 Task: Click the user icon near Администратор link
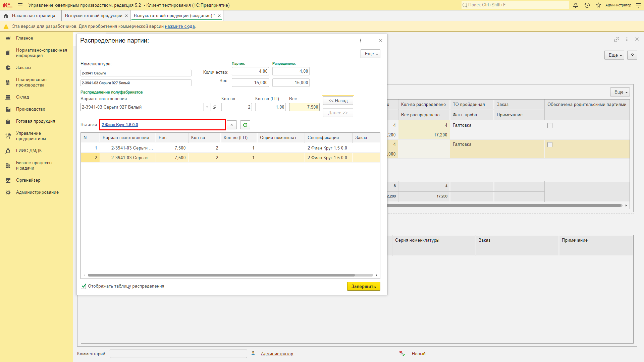point(253,354)
